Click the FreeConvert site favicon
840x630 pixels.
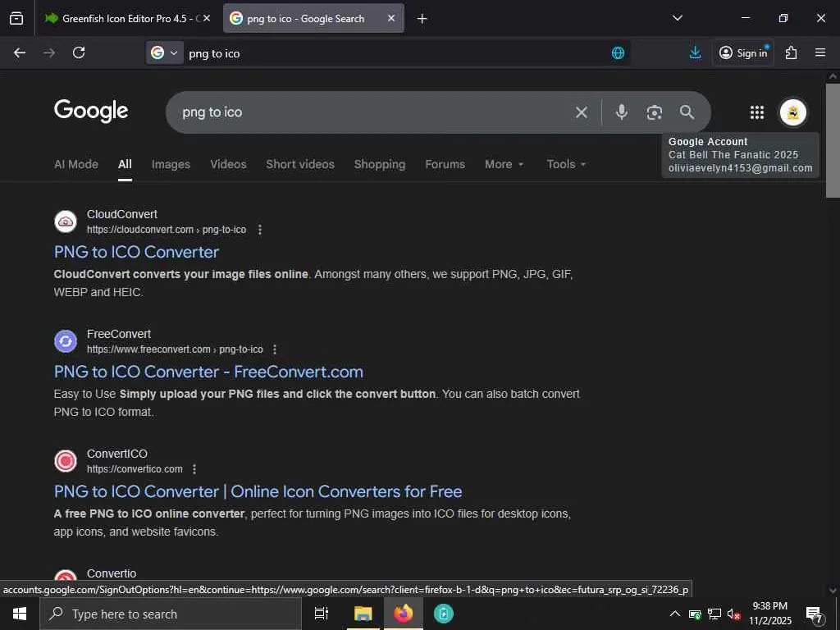66,341
